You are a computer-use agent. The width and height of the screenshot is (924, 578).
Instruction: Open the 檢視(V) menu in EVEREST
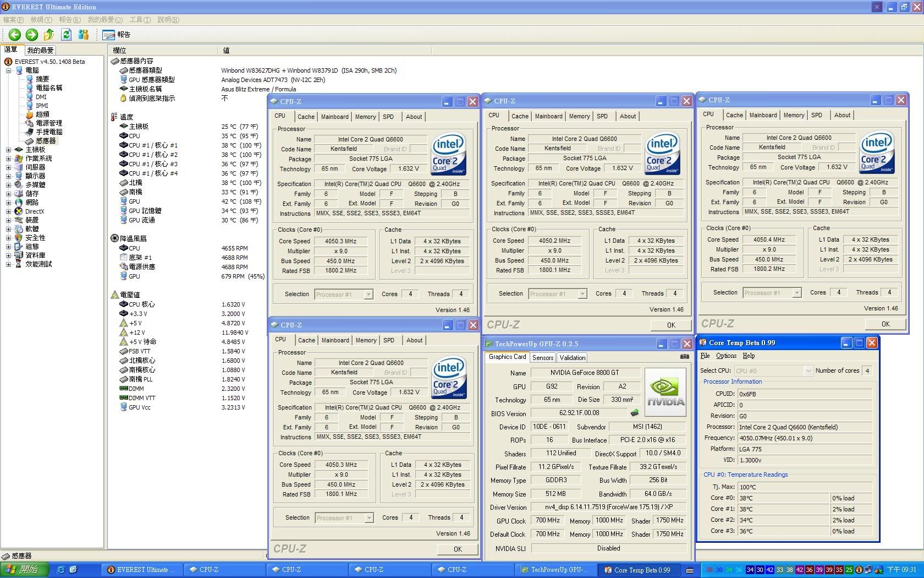point(41,20)
